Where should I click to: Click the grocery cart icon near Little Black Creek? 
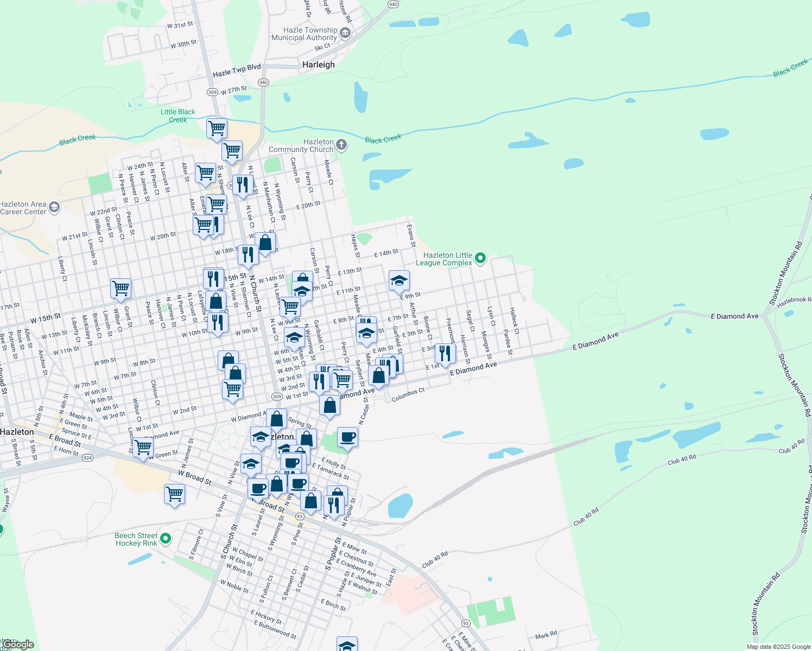point(217,129)
